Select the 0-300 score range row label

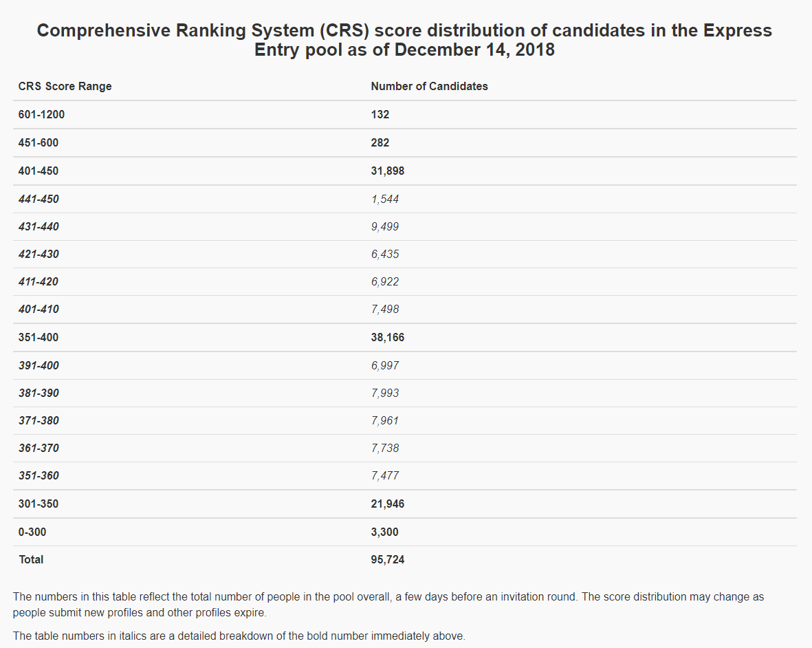(32, 532)
